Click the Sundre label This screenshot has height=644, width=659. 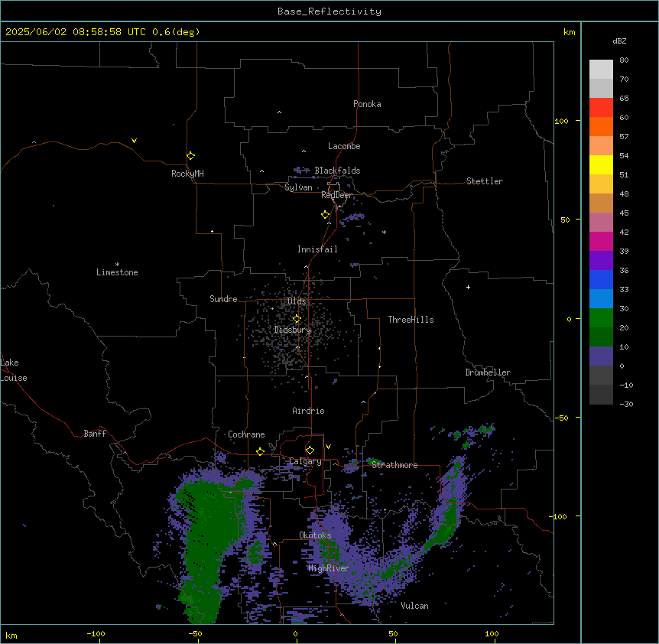[x=223, y=299]
